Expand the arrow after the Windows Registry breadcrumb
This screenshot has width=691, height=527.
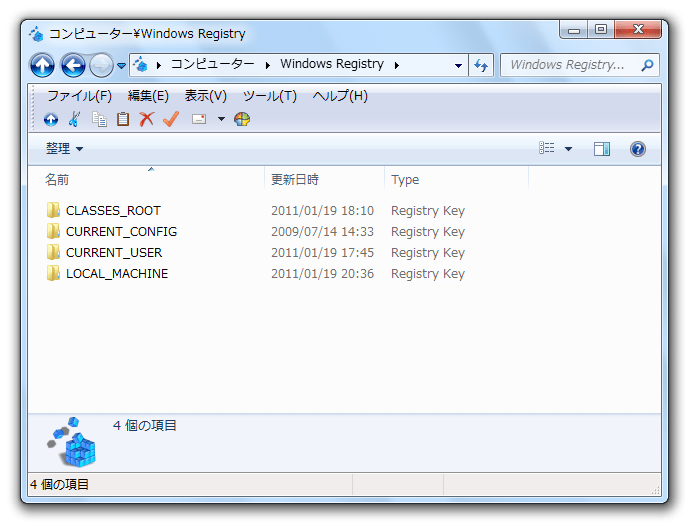(x=397, y=66)
